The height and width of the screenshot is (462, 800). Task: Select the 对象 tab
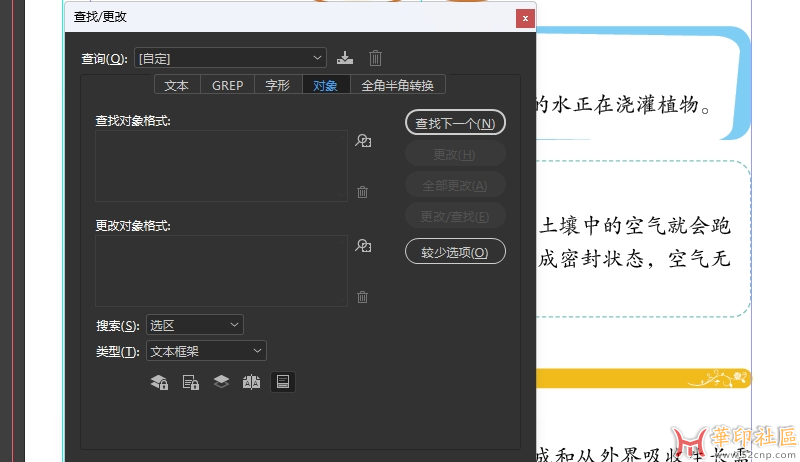click(x=326, y=85)
